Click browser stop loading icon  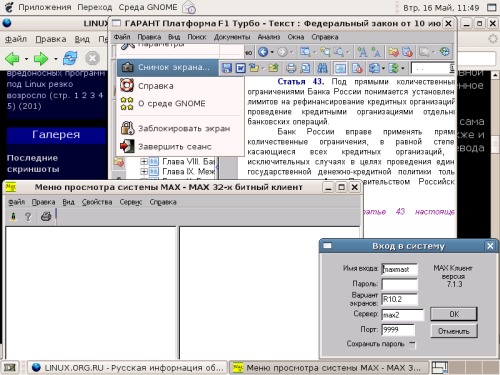coord(92,59)
